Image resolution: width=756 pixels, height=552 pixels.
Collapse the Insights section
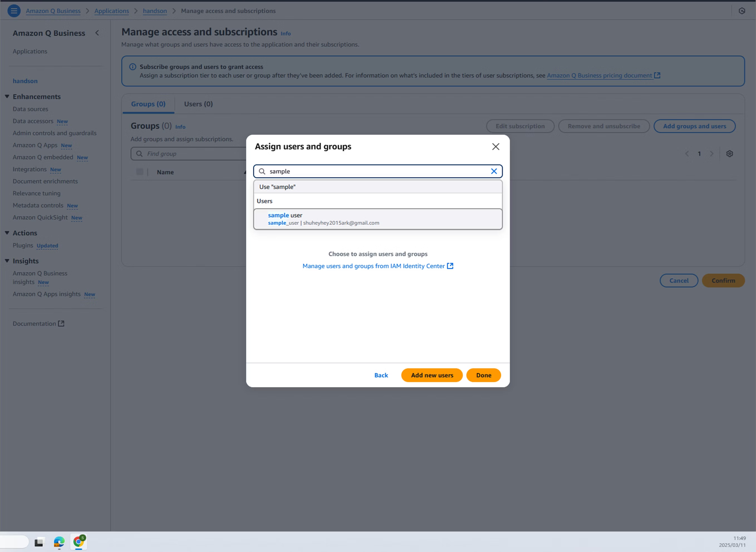(x=7, y=261)
